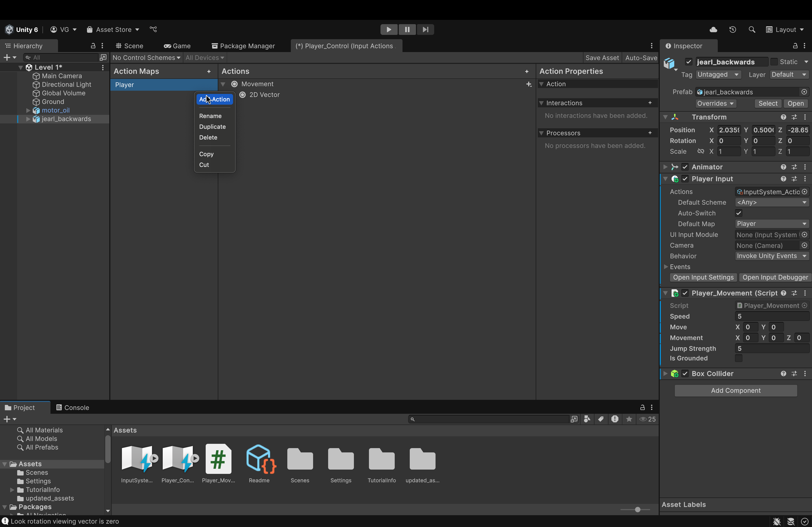Open the version control branch icon
The image size is (812, 527).
(x=153, y=29)
